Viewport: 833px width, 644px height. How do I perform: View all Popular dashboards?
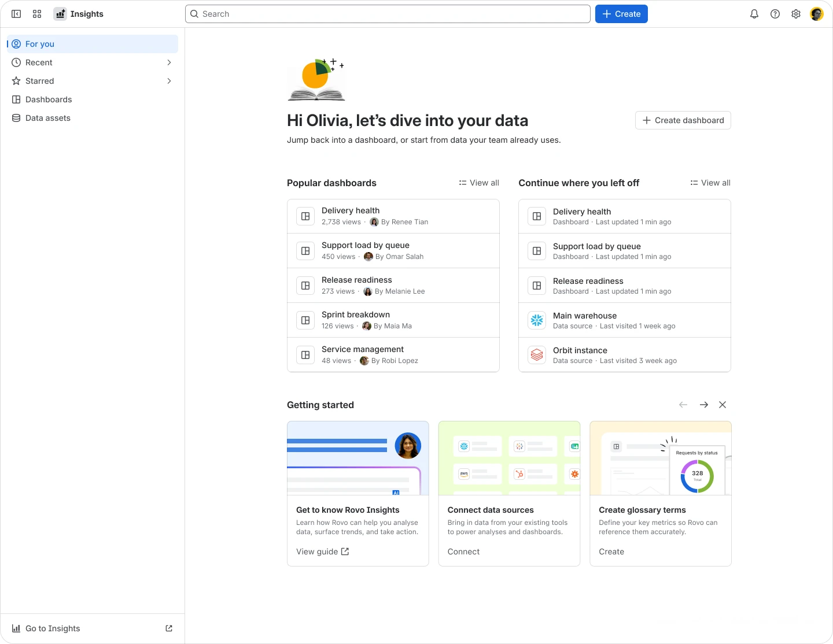(479, 183)
